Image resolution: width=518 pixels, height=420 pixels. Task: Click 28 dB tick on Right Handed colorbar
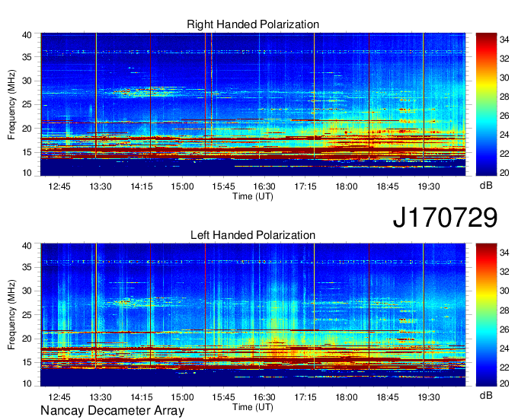pyautogui.click(x=504, y=97)
